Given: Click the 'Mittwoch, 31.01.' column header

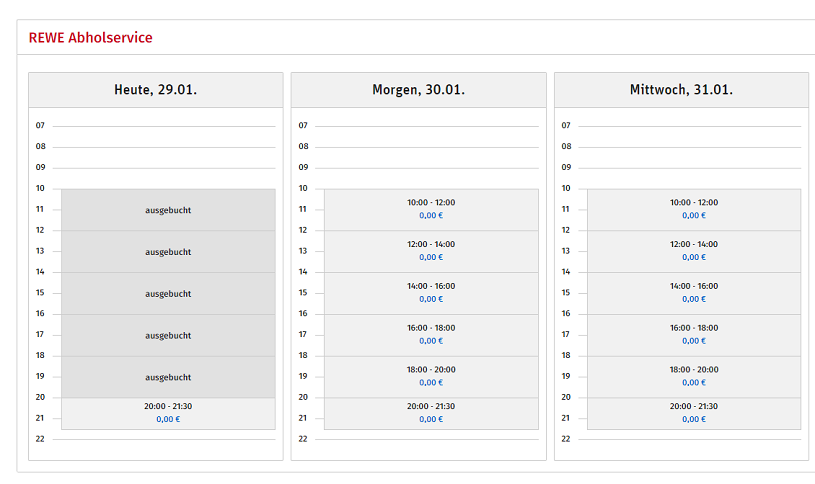Looking at the screenshot, I should tap(681, 90).
